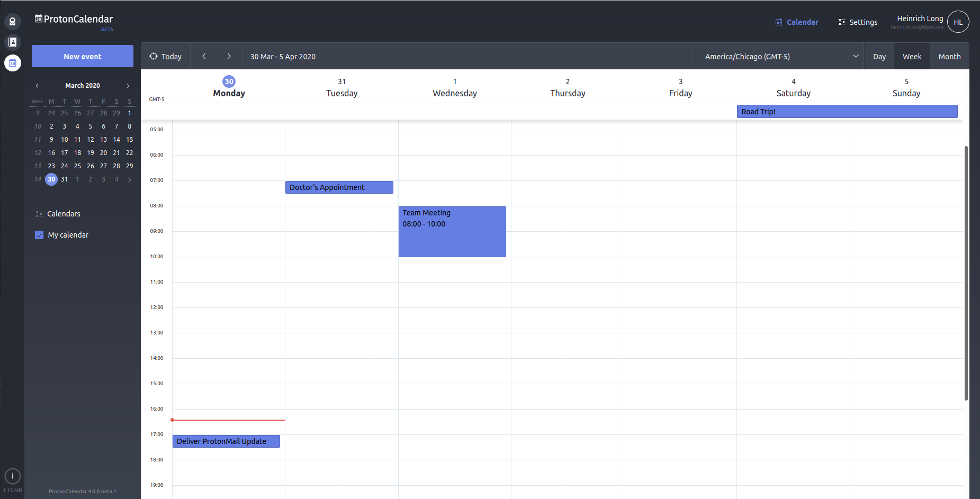Click the ProtonCalendar sidebar app icon
Viewport: 980px width, 499px height.
tap(12, 63)
